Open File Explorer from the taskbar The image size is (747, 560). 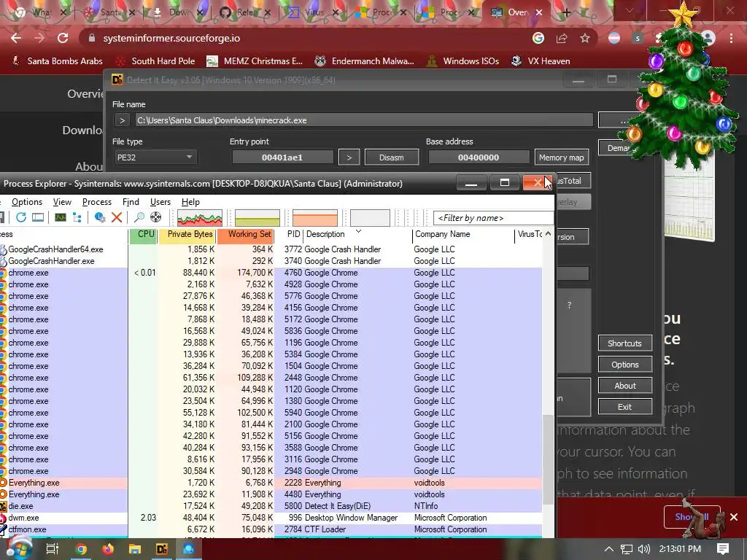[x=135, y=549]
